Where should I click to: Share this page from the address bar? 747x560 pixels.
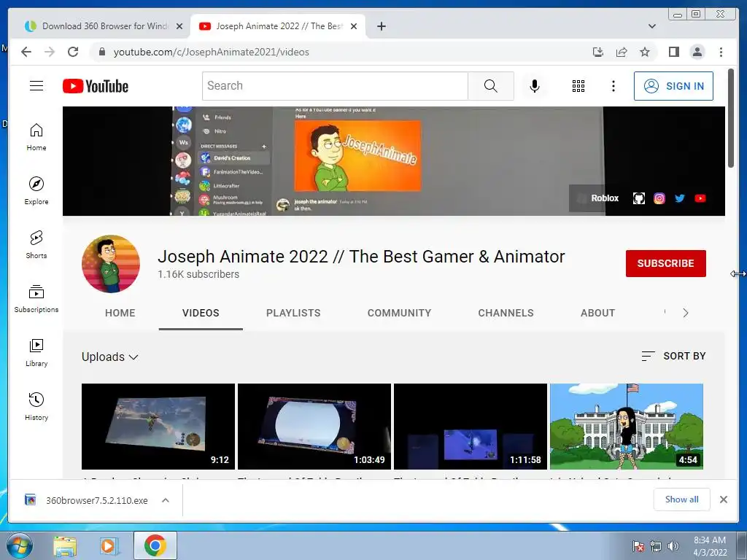coord(622,52)
